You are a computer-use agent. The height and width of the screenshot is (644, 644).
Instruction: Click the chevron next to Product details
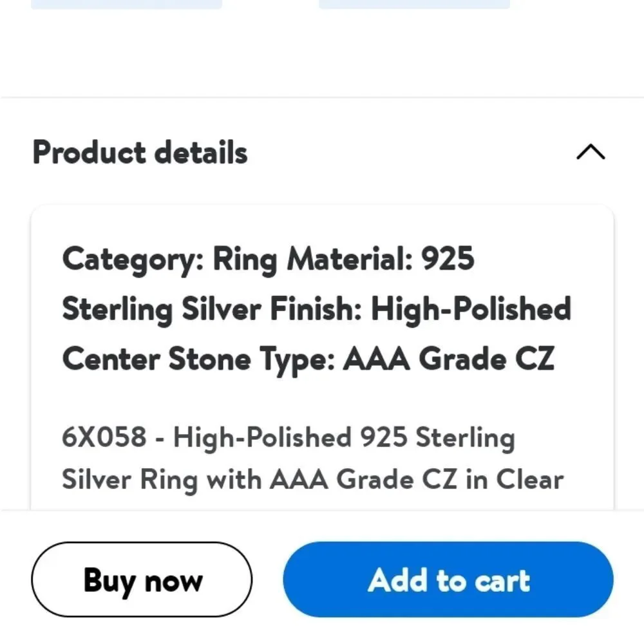(x=591, y=152)
